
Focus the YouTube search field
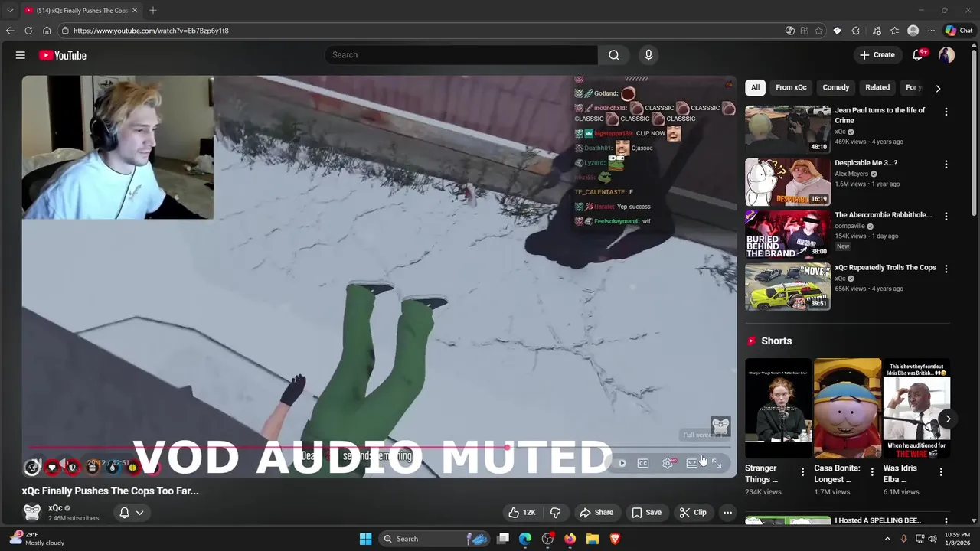click(x=462, y=55)
